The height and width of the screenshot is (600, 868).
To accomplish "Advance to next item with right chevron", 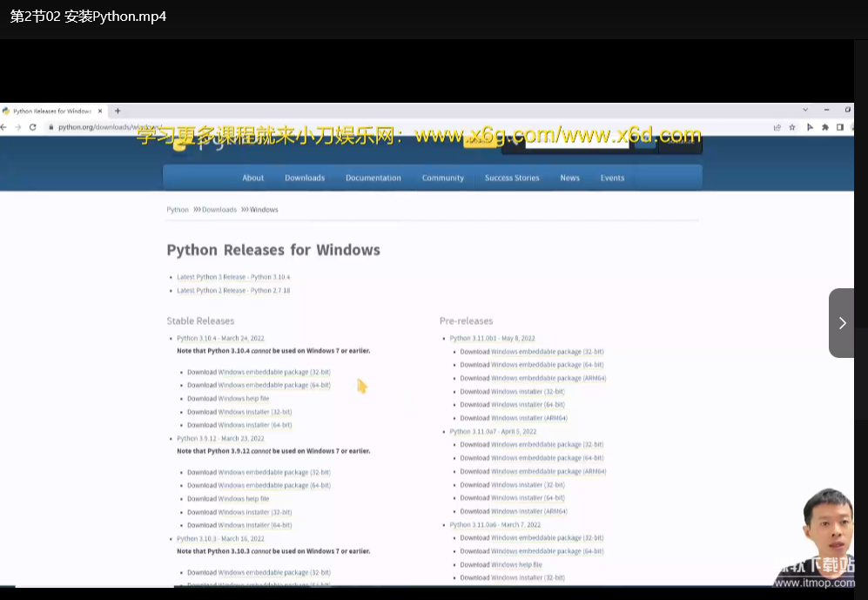I will pyautogui.click(x=842, y=323).
